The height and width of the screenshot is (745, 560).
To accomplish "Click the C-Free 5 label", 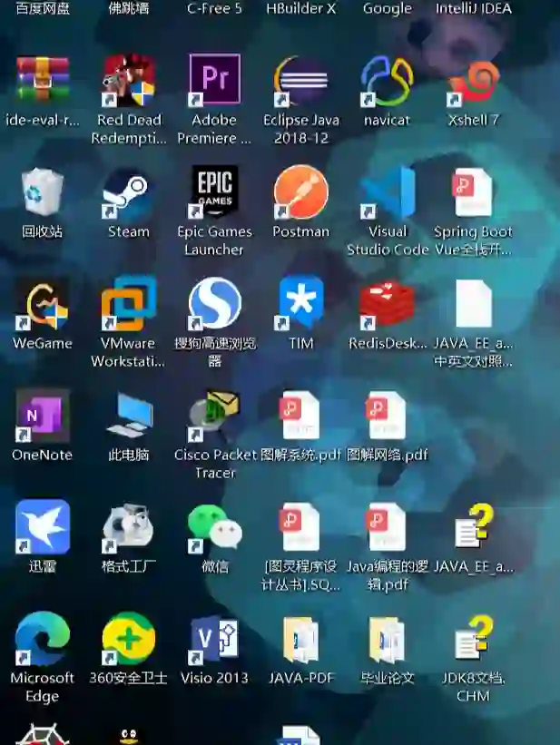I will coord(214,8).
